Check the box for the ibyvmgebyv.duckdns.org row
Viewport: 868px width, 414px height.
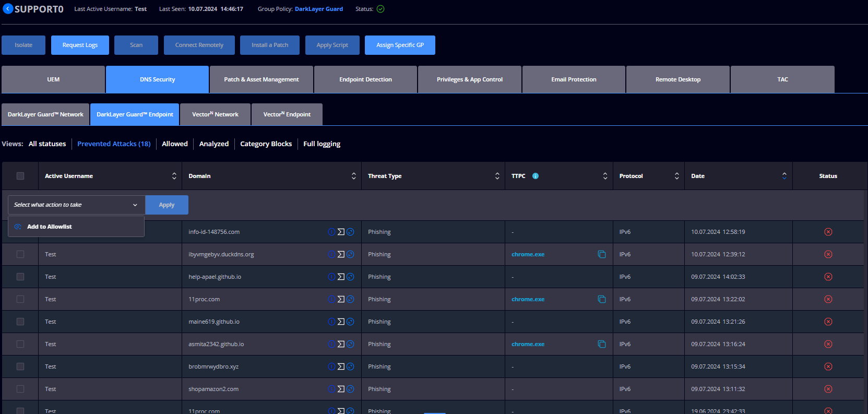[20, 254]
